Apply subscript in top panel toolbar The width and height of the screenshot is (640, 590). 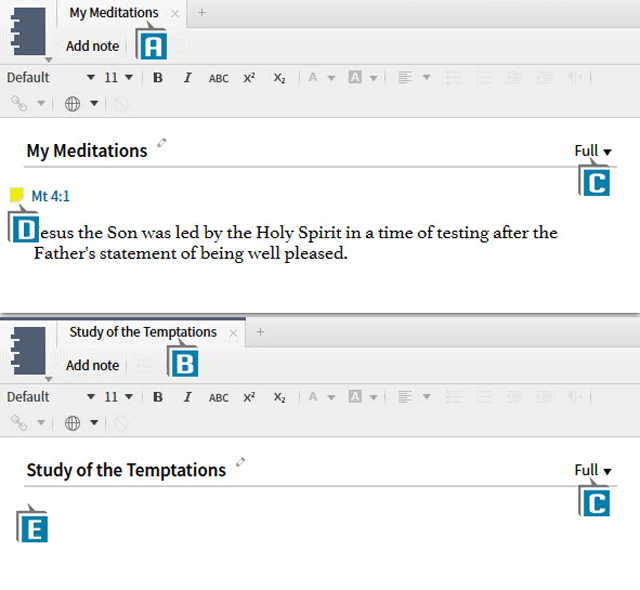(280, 78)
